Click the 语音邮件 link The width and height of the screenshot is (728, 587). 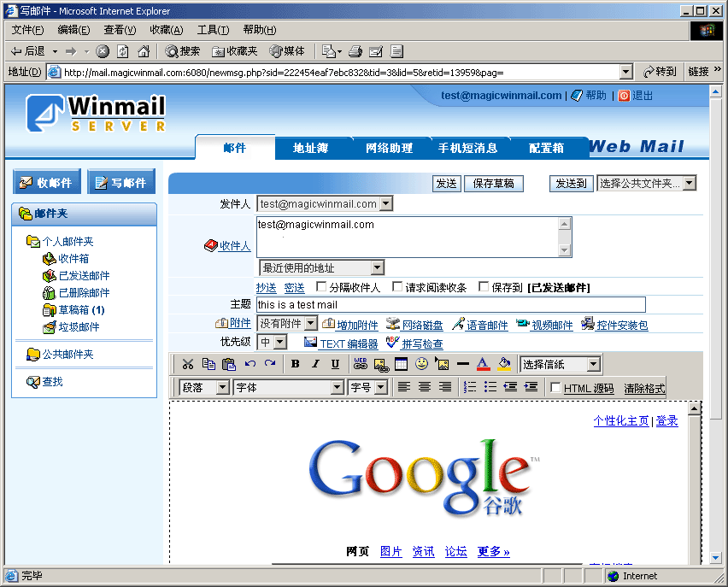[x=487, y=325]
